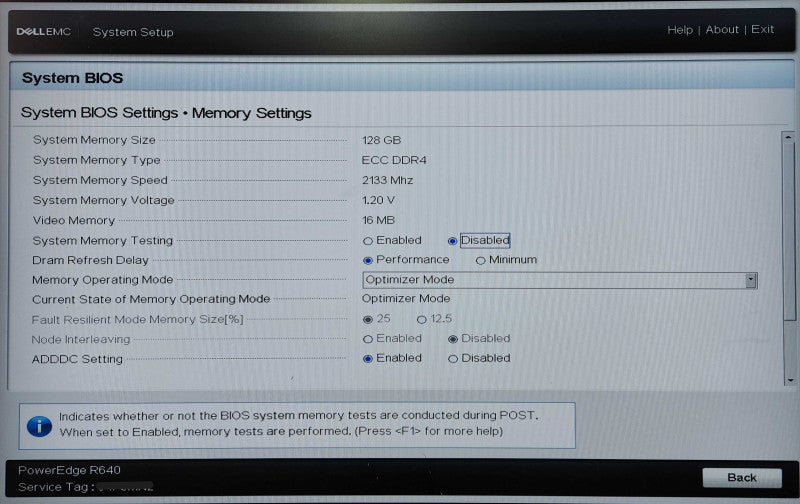Select Disabled for System Memory Testing
This screenshot has width=800, height=504.
452,241
